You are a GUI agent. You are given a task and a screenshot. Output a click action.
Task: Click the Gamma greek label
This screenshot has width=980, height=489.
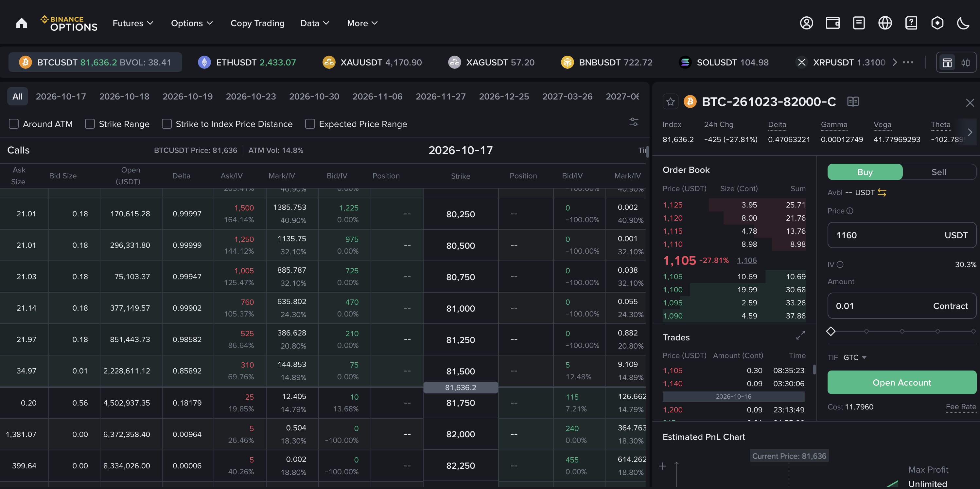point(834,124)
